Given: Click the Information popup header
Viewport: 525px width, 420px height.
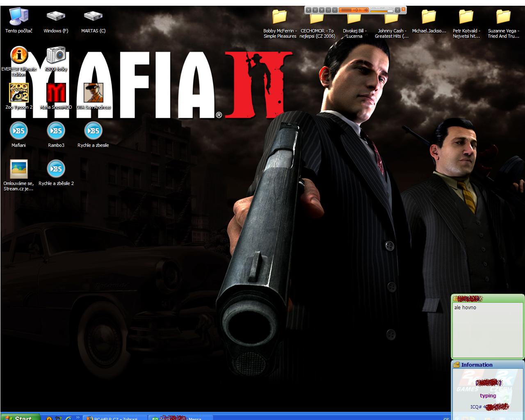Looking at the screenshot, I should coord(488,365).
